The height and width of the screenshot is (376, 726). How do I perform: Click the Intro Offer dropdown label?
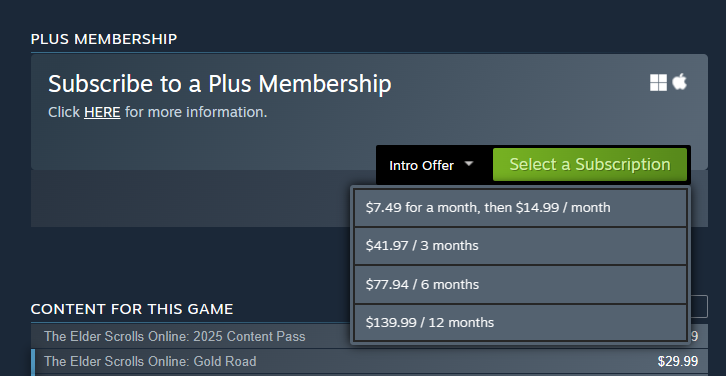[421, 165]
